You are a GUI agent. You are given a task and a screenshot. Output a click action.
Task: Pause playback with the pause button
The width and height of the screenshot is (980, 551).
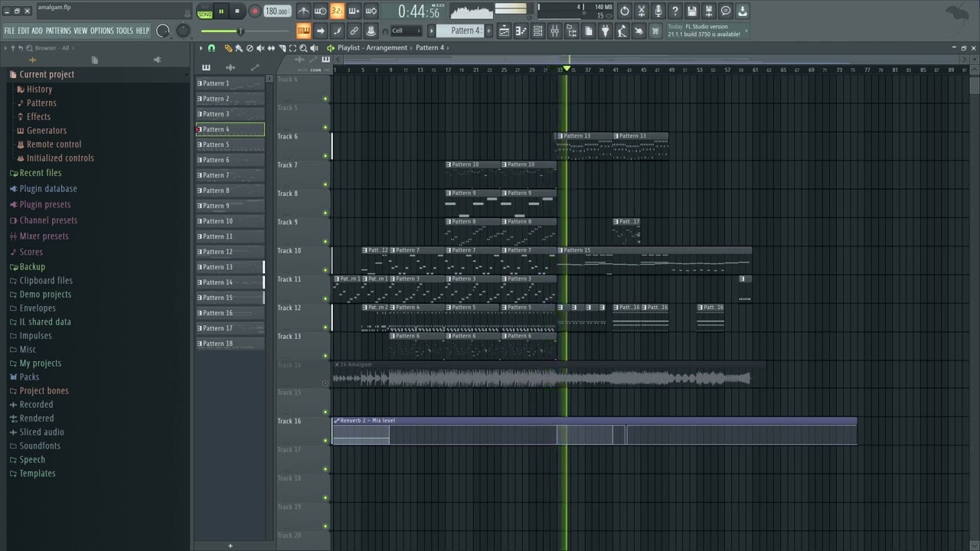tap(220, 11)
